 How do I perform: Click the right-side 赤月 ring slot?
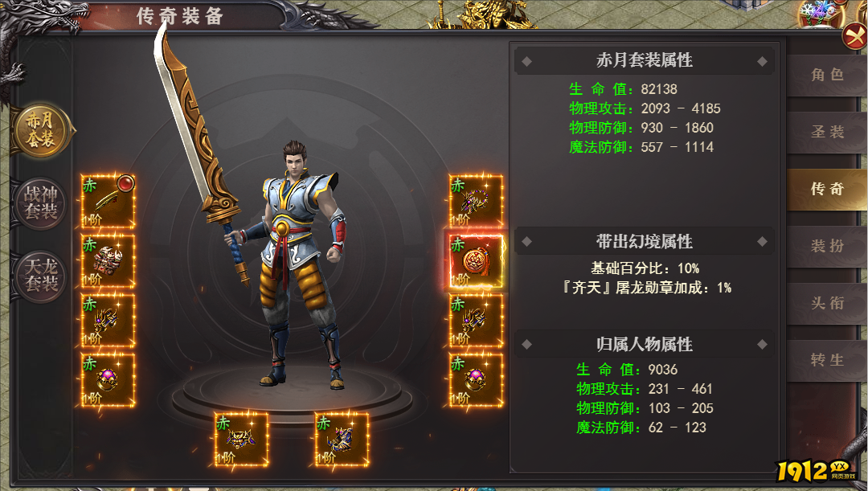(x=476, y=380)
